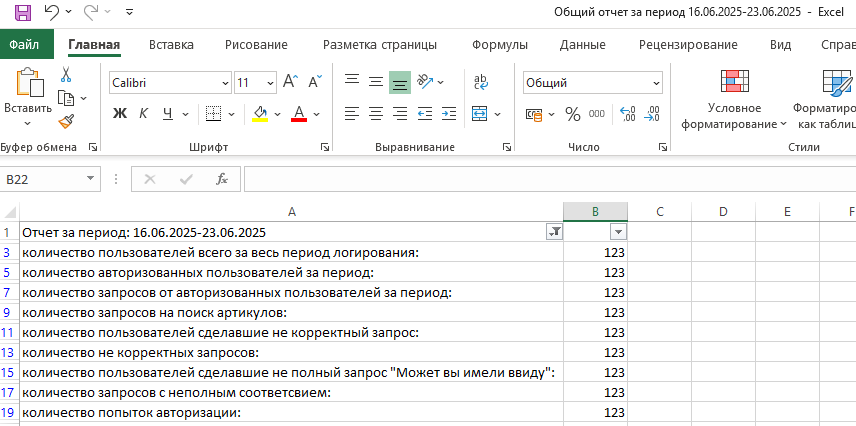Click the Insert Function fx icon
The image size is (856, 426).
222,179
